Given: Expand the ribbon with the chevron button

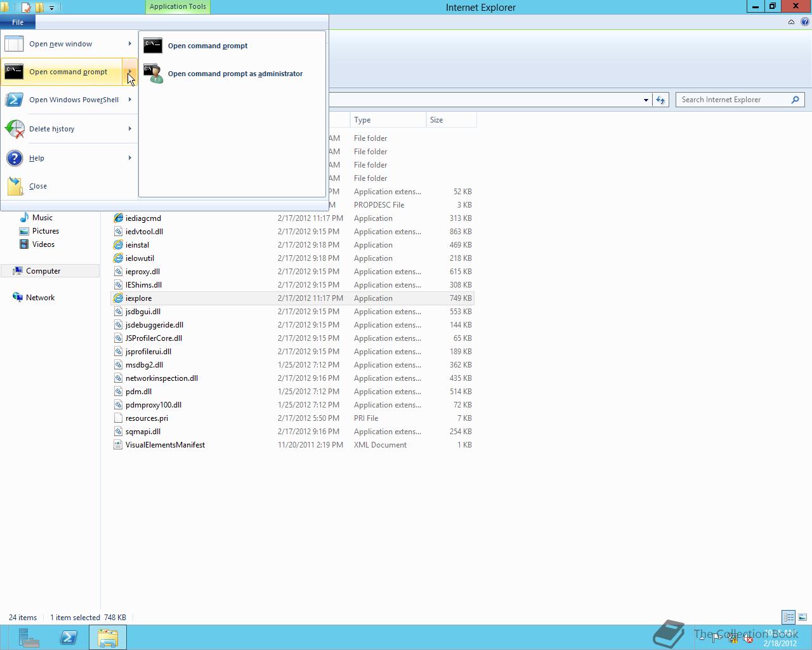Looking at the screenshot, I should coord(791,22).
